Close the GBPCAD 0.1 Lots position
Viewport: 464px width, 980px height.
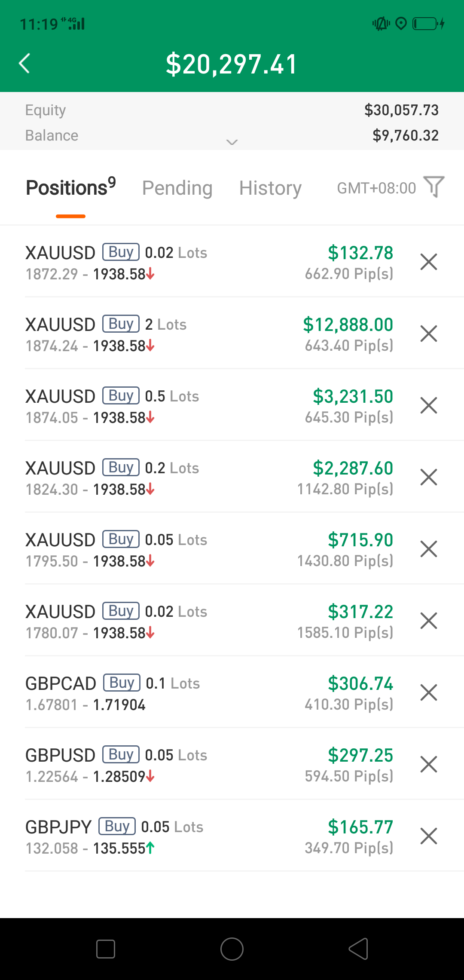point(429,692)
